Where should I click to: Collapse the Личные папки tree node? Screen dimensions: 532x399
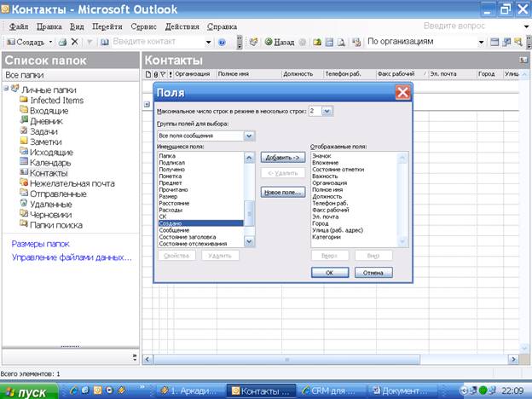(6, 90)
